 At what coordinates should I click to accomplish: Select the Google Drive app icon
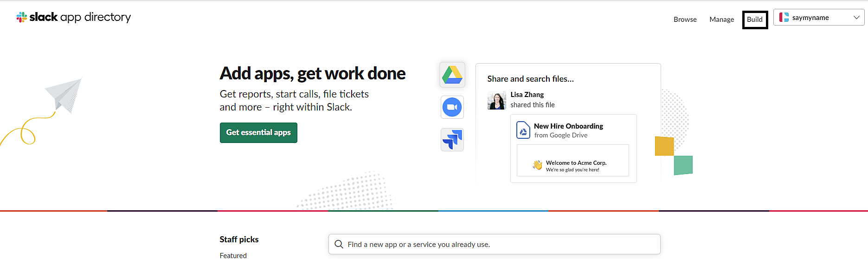coord(452,75)
